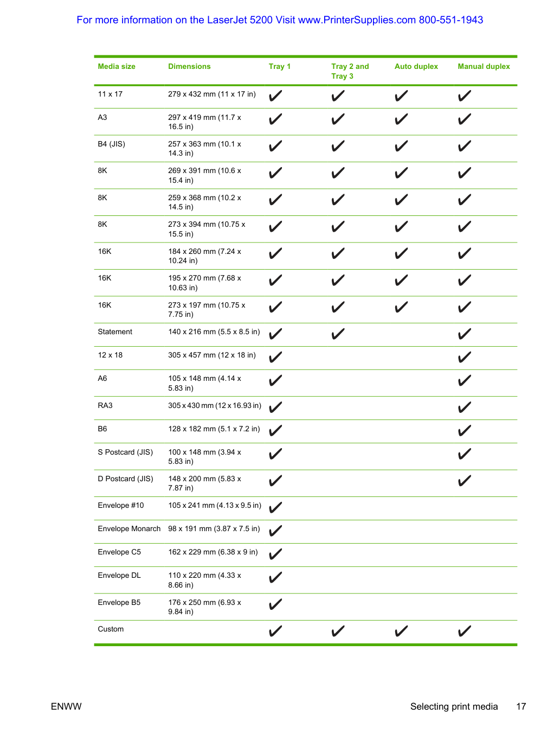This screenshot has height=746, width=560.
Task: Select the Manual duplex column header
Action: click(484, 66)
